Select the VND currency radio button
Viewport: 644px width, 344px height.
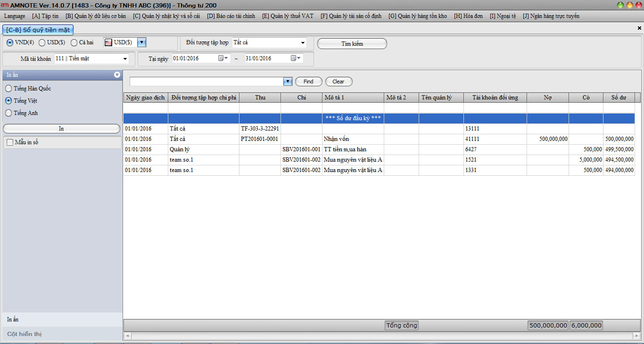(9, 42)
